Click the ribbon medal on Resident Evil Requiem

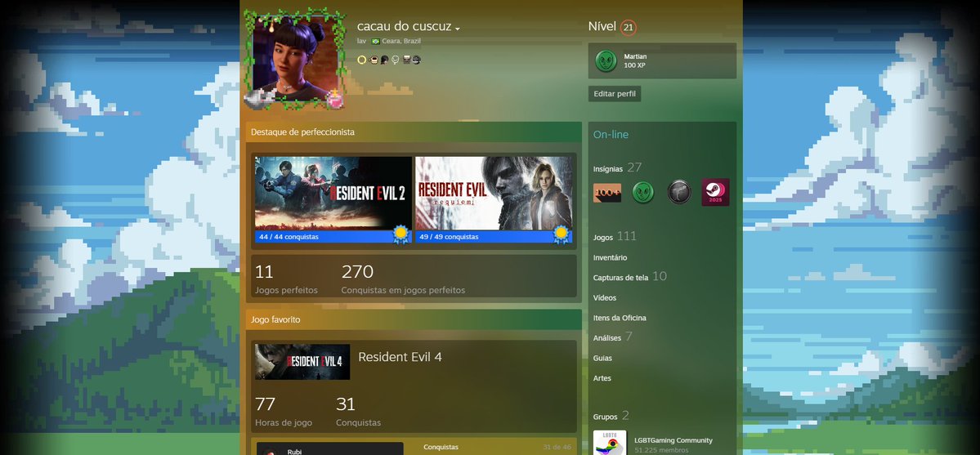(562, 234)
